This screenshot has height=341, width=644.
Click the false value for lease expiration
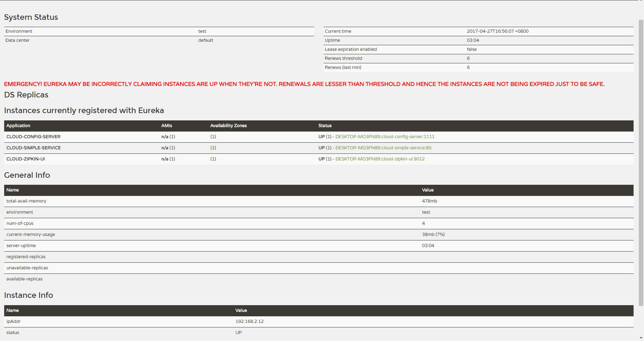pos(472,49)
